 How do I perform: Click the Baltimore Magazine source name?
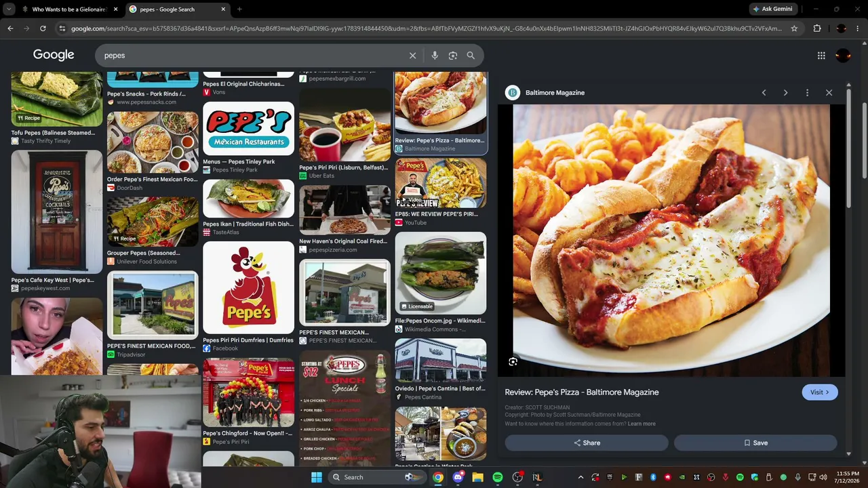(x=555, y=93)
